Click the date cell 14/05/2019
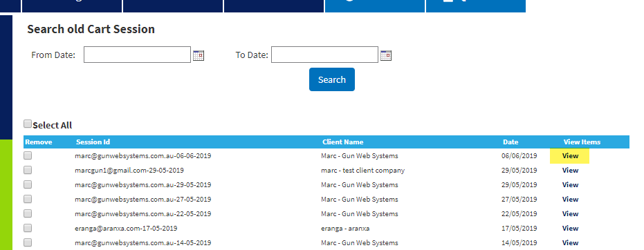 coord(519,242)
